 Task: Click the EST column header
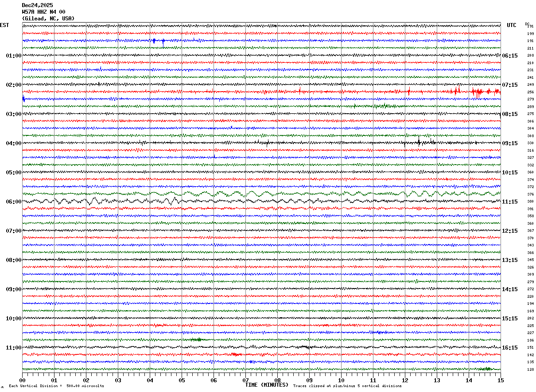click(x=4, y=25)
